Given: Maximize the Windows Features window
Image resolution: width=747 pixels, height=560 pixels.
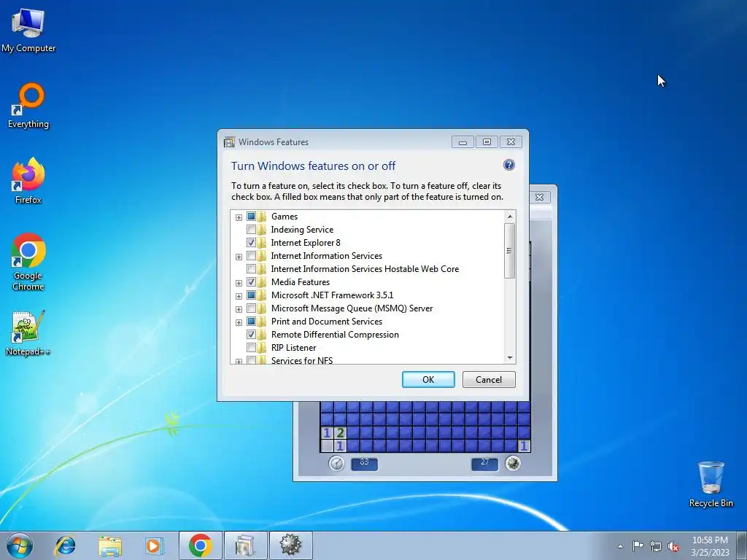Looking at the screenshot, I should 487,142.
